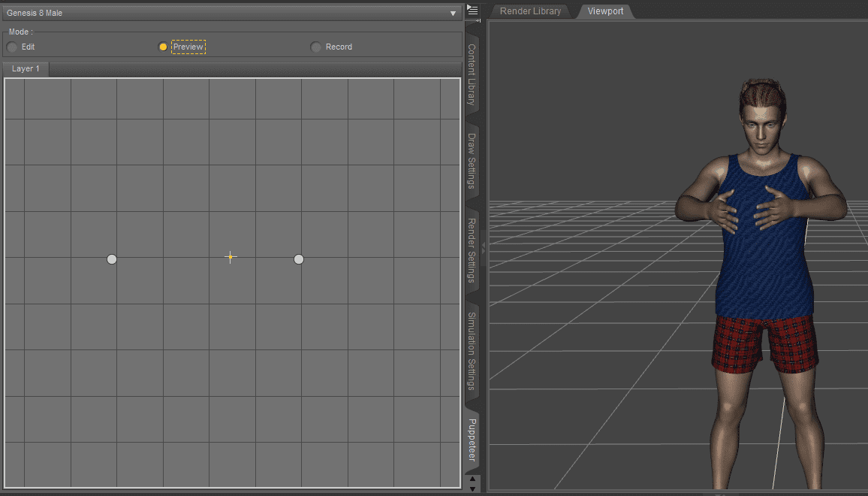Viewport: 868px width, 496px height.
Task: Click the right pose dot in Puppeteer grid
Action: (299, 259)
